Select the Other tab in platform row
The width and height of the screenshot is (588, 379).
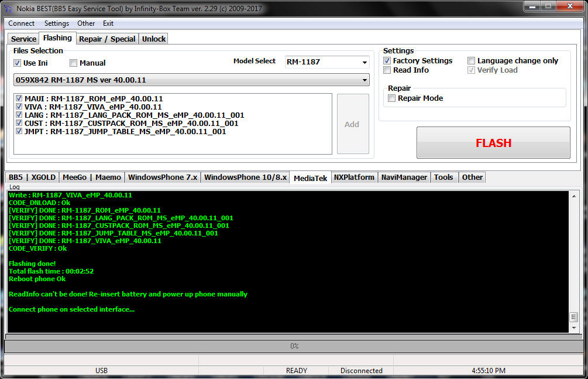click(x=472, y=177)
